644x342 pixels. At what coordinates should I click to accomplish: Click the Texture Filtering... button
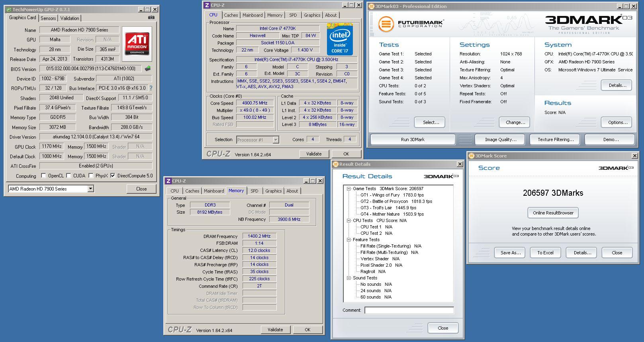pos(556,140)
